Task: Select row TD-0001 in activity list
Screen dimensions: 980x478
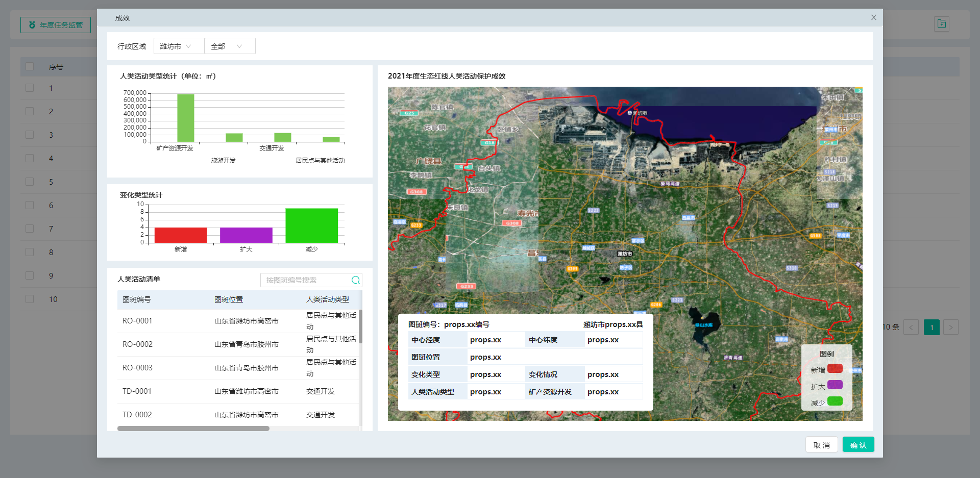Action: [x=238, y=391]
